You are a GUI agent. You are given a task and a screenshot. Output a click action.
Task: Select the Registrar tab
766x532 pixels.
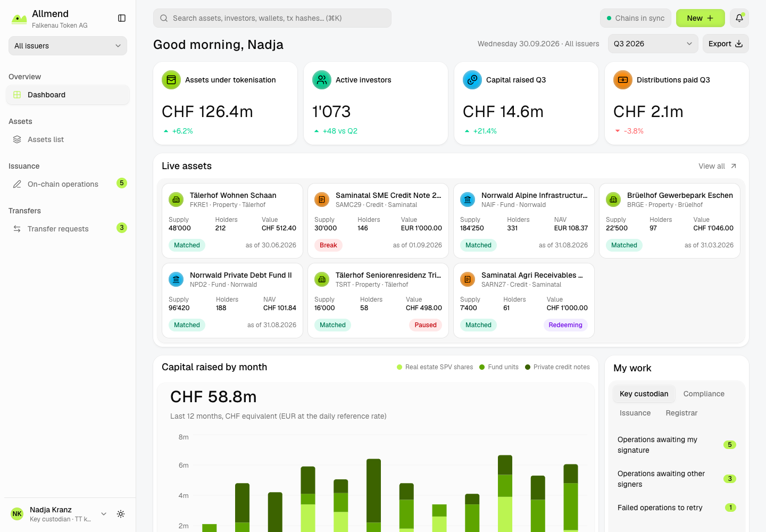tap(681, 413)
